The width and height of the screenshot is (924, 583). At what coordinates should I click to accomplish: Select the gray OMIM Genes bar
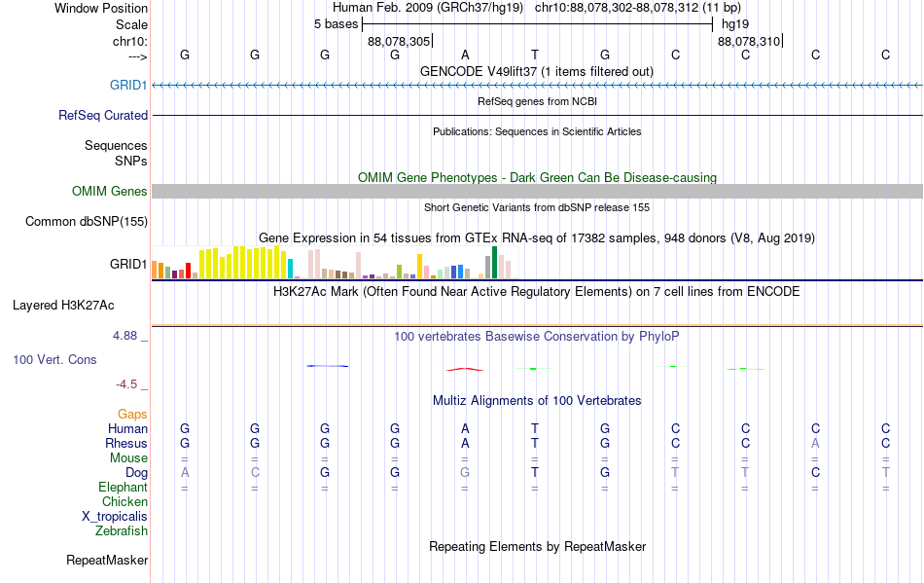click(x=537, y=191)
